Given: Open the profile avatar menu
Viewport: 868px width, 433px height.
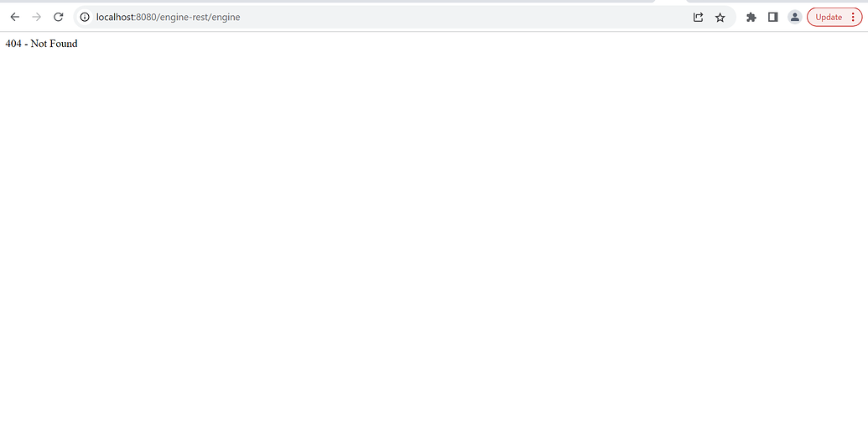Looking at the screenshot, I should (x=794, y=17).
